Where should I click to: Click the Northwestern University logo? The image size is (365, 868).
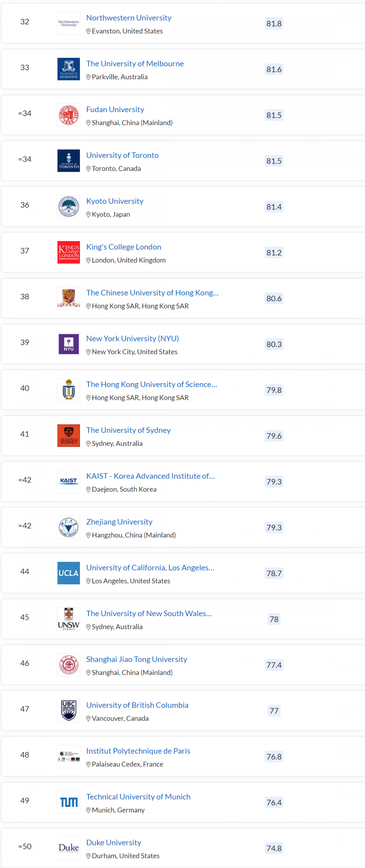(69, 23)
